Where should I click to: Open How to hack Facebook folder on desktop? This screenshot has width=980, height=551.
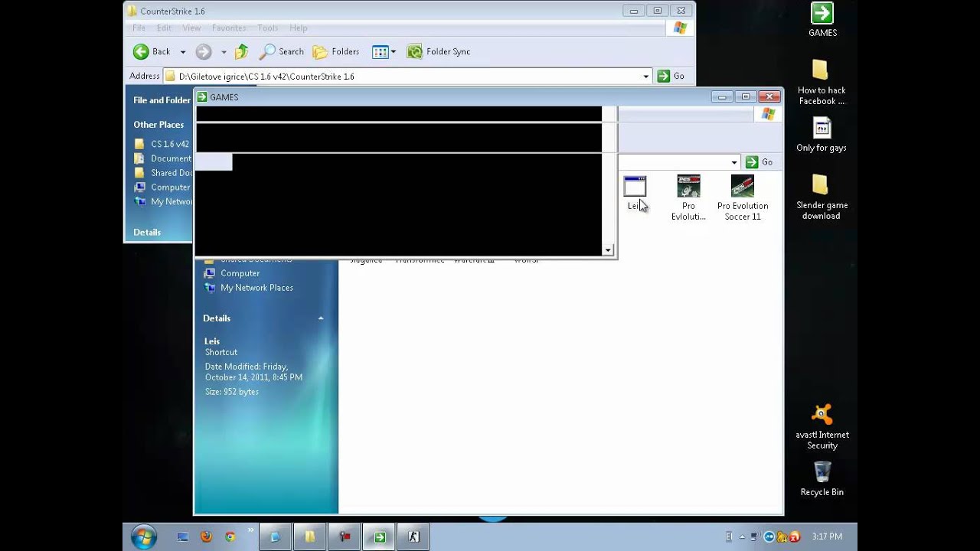tap(822, 82)
